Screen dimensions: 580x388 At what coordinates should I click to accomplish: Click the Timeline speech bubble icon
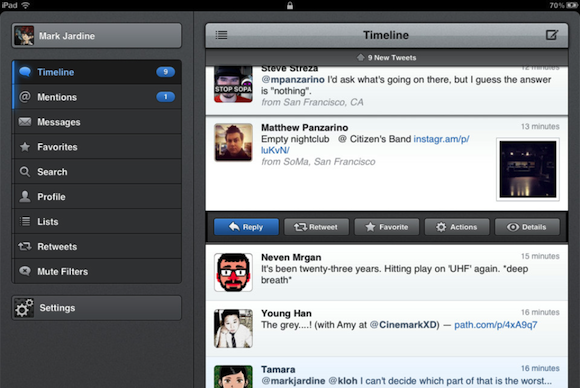coord(25,71)
